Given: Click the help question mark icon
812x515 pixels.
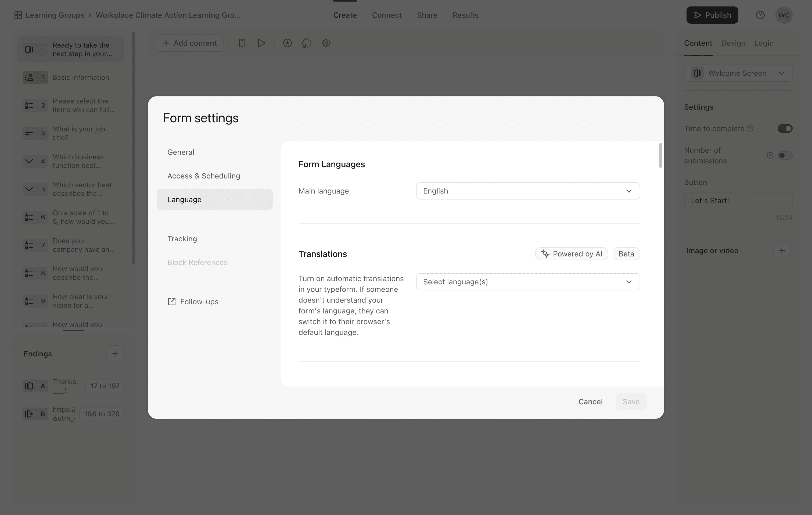Looking at the screenshot, I should pyautogui.click(x=760, y=15).
